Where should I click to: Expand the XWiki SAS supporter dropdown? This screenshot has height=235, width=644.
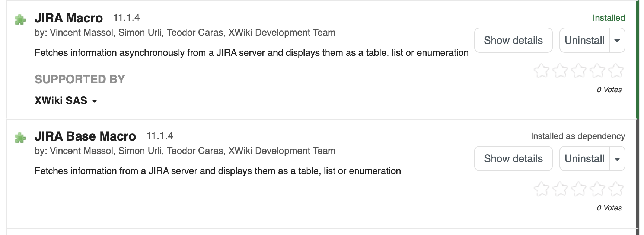pos(66,101)
